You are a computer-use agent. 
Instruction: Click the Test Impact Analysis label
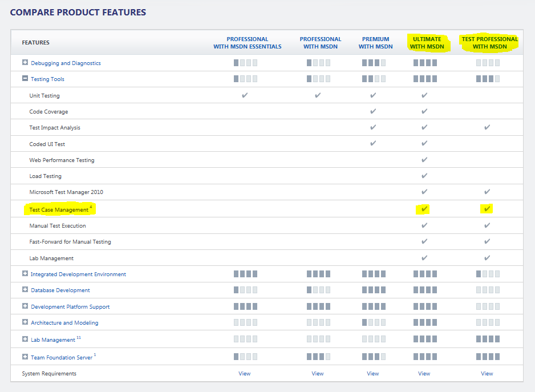tap(55, 128)
